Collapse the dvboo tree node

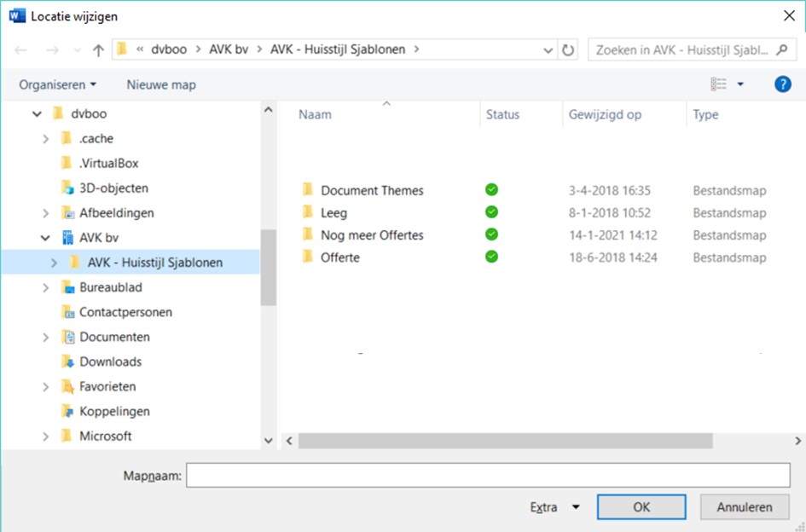point(37,113)
